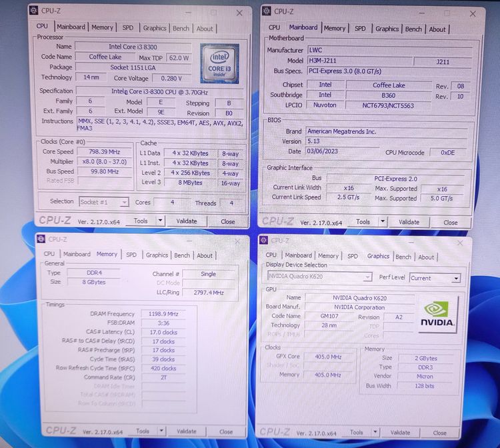Click the Intel Core i3 processor logo

[220, 64]
